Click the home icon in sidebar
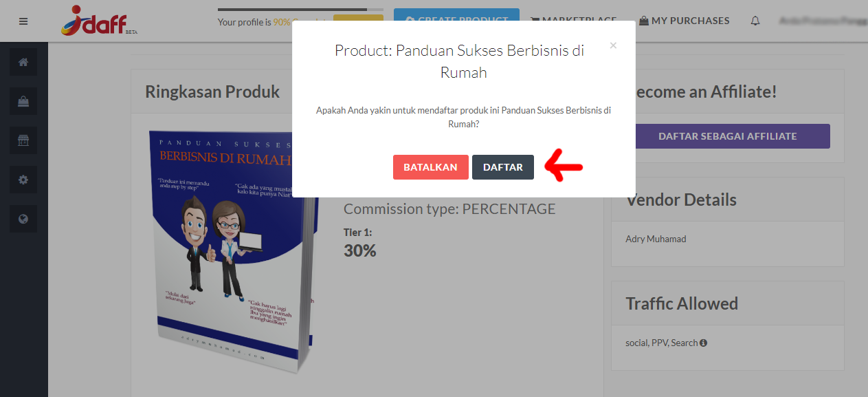868x397 pixels. click(x=23, y=62)
